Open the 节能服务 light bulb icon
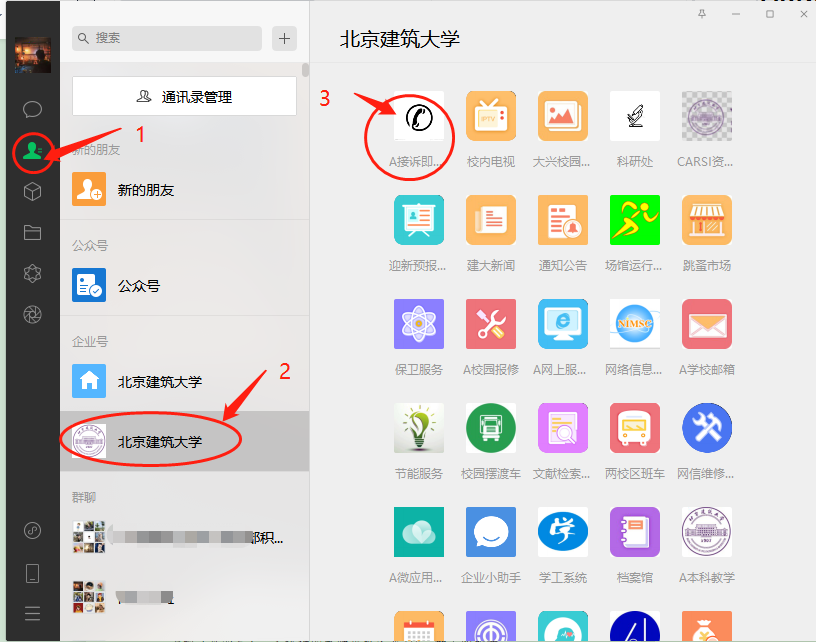This screenshot has width=816, height=642. pyautogui.click(x=418, y=428)
